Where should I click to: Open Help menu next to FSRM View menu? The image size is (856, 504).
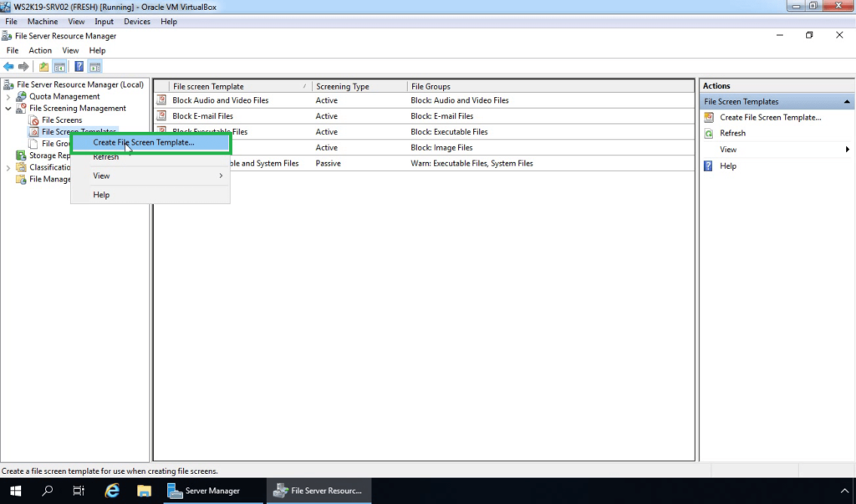pyautogui.click(x=97, y=50)
